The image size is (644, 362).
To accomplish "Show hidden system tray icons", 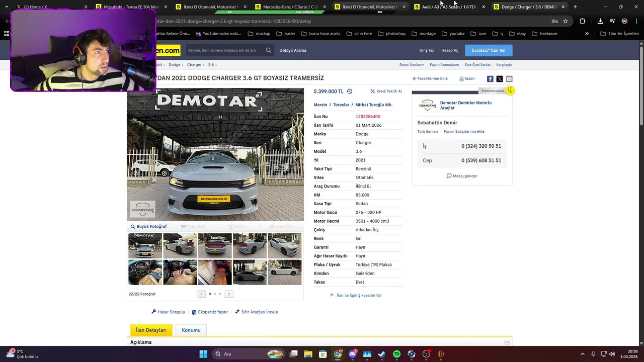I will click(x=583, y=354).
